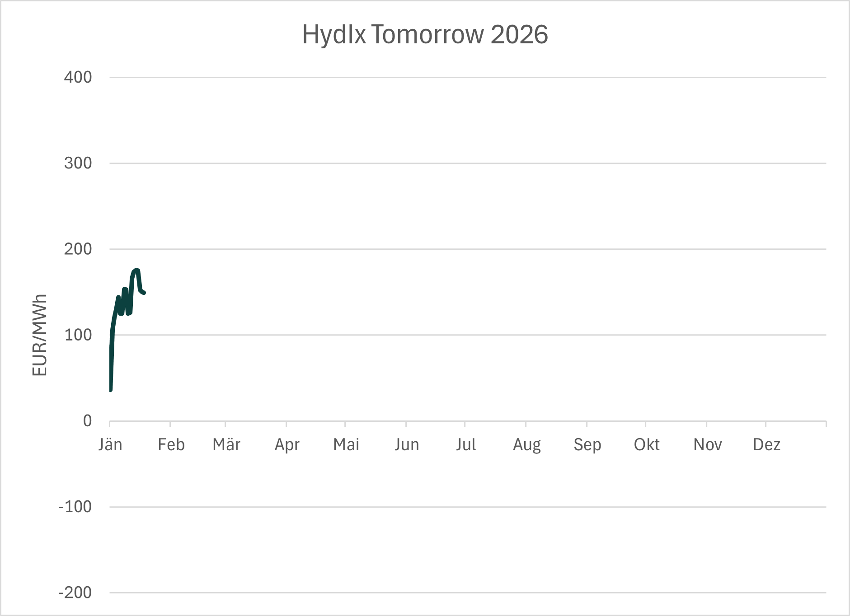Select the Mai month label
Image resolution: width=850 pixels, height=616 pixels.
point(346,445)
